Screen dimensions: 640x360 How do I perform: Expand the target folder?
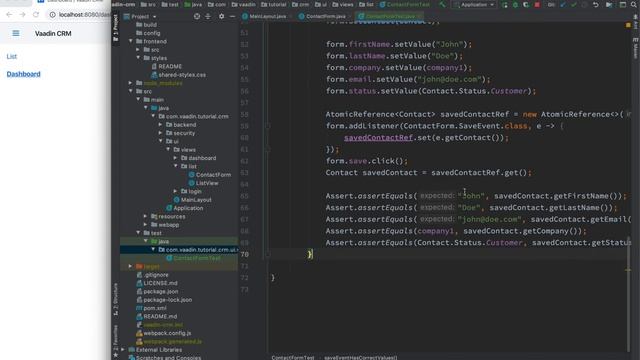(131, 266)
